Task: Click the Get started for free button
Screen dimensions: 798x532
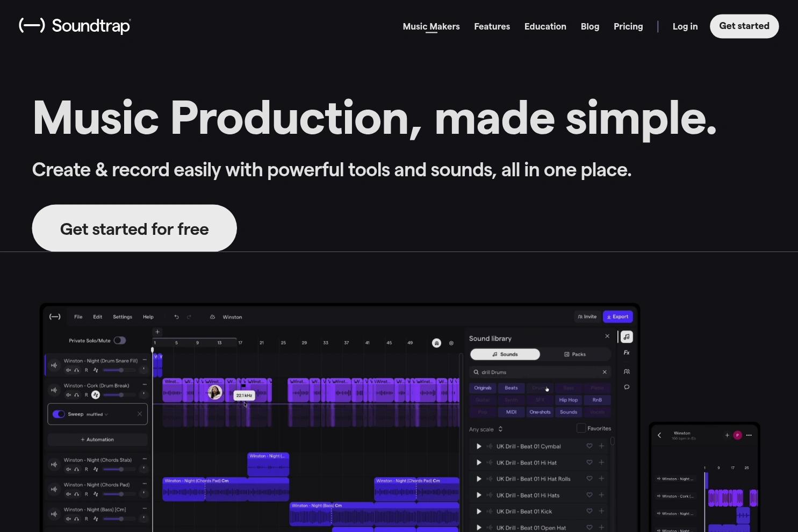Action: click(x=134, y=228)
